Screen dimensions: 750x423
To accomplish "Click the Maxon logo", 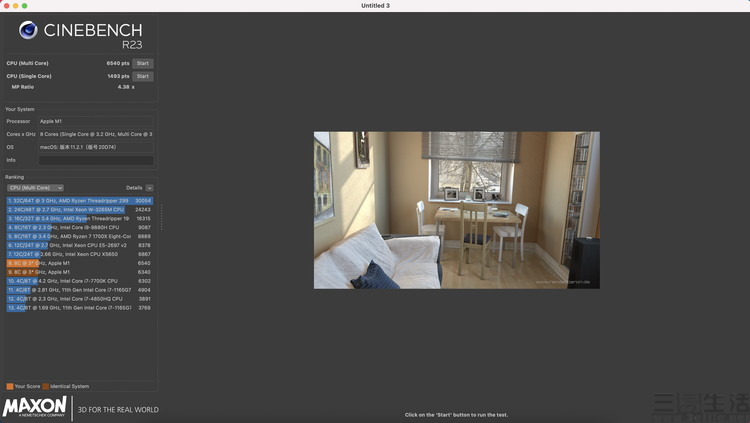I will 34,407.
